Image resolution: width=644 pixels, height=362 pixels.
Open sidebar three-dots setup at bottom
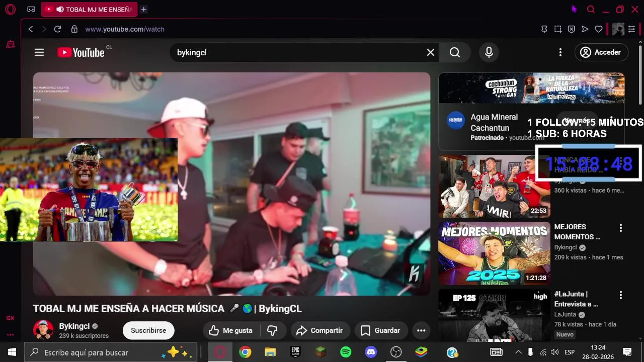coord(10,334)
